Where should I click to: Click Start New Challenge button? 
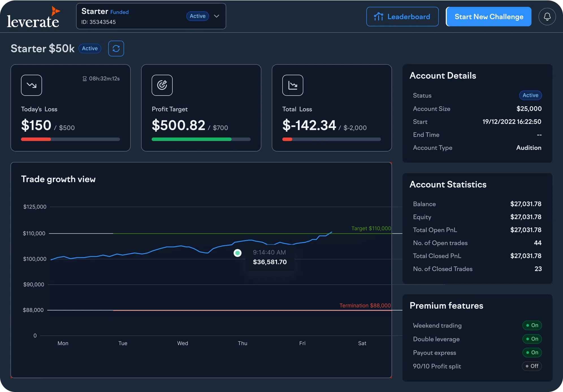point(488,17)
